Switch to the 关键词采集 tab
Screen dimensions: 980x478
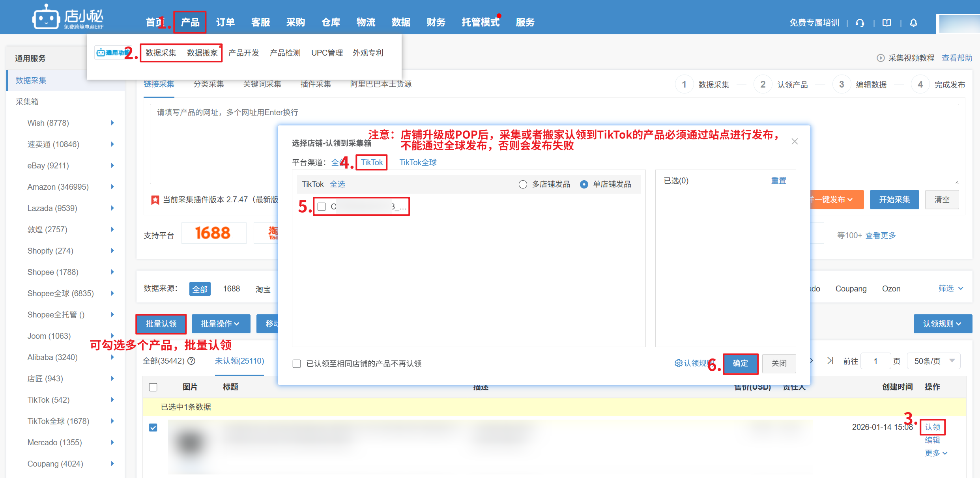tap(262, 84)
